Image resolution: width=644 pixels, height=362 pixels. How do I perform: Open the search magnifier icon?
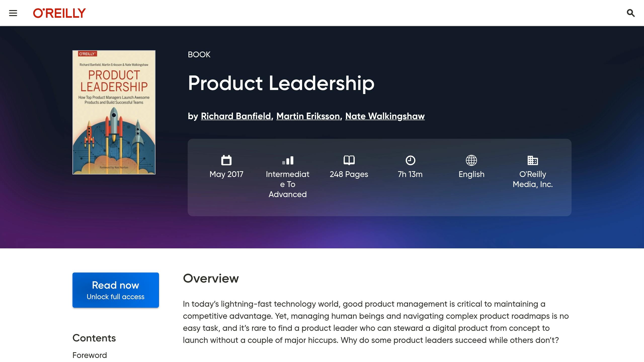pyautogui.click(x=631, y=13)
